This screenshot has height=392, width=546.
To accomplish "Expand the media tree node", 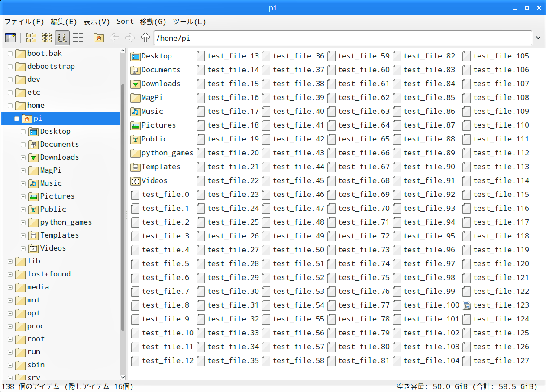I will point(10,287).
